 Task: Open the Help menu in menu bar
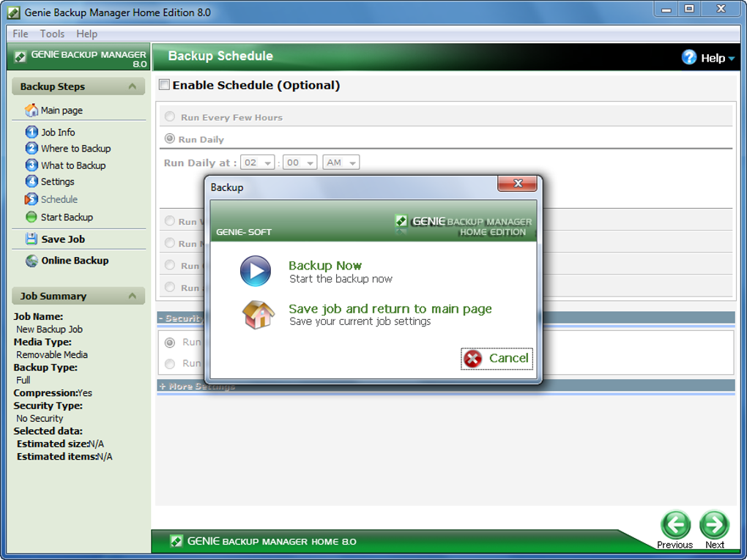click(86, 34)
